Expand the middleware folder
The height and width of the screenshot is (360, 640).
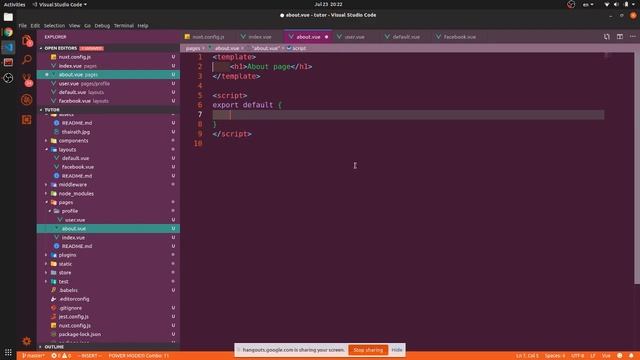point(73,185)
